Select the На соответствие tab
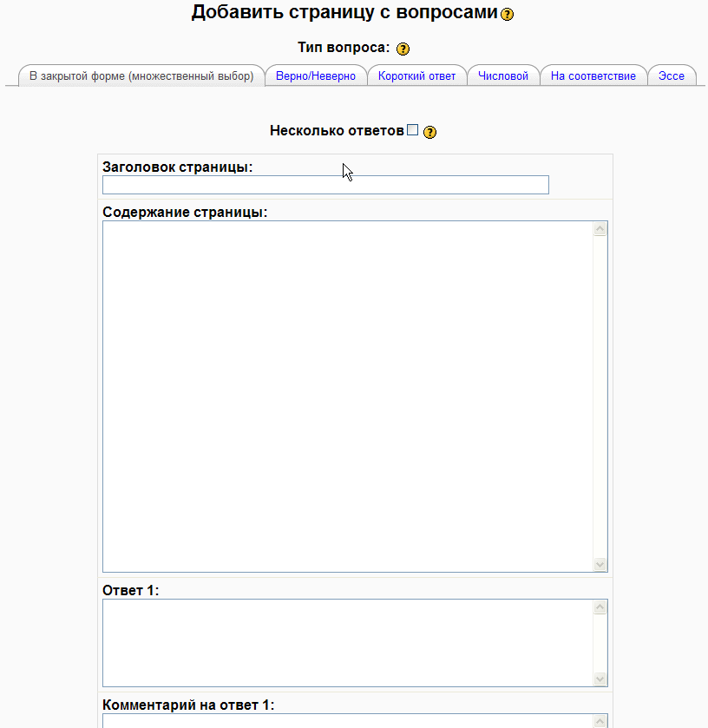Screen dimensions: 708x728 [x=593, y=76]
